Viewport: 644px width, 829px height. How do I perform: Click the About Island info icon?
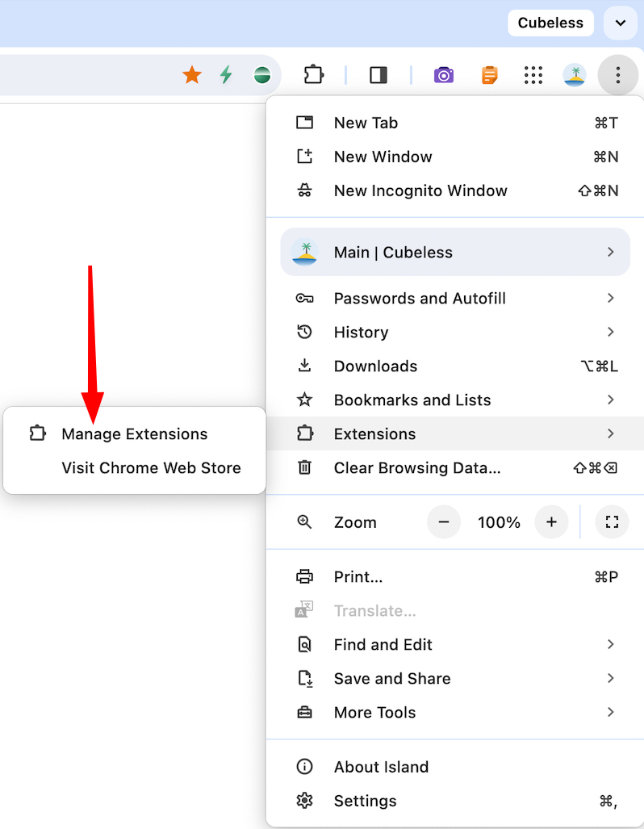pyautogui.click(x=304, y=767)
